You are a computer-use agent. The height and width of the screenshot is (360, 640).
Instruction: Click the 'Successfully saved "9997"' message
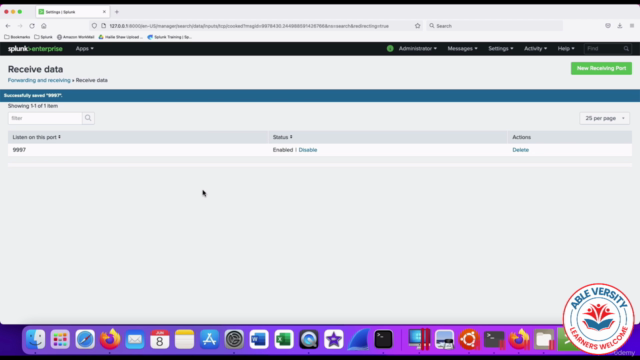click(x=33, y=96)
